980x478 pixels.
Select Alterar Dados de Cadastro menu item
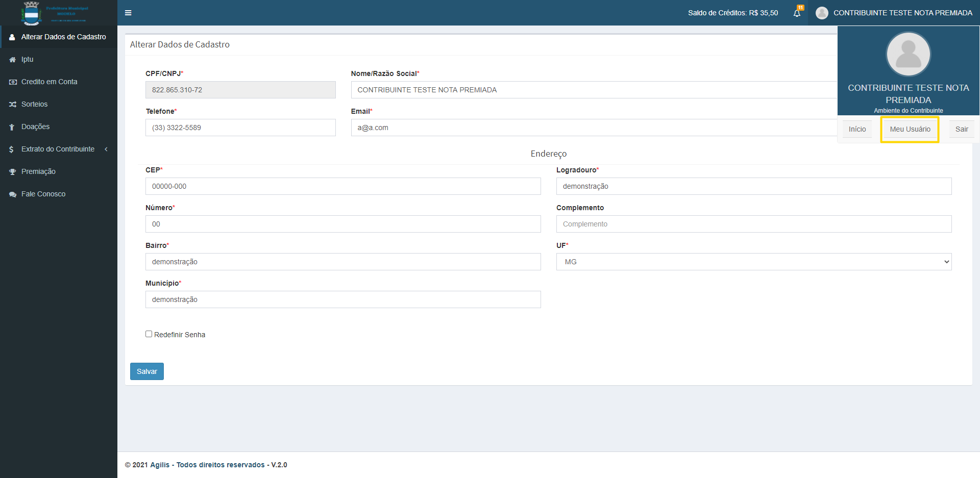[63, 37]
